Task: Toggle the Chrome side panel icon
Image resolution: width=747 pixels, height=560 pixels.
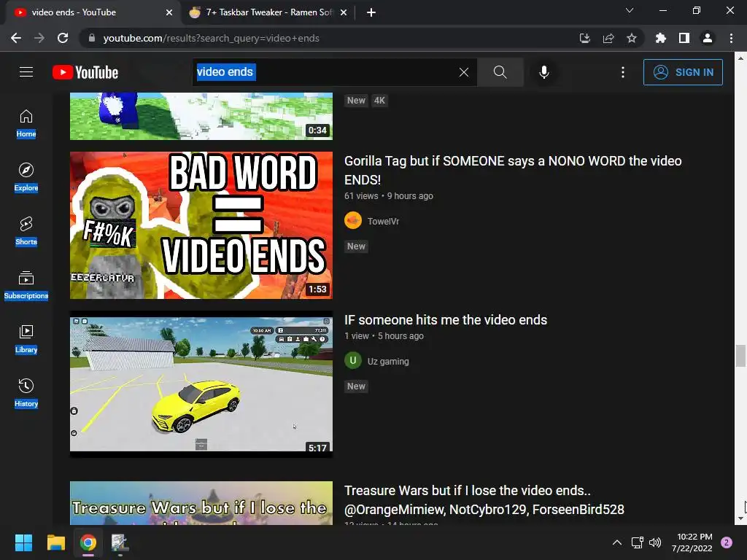Action: tap(684, 38)
